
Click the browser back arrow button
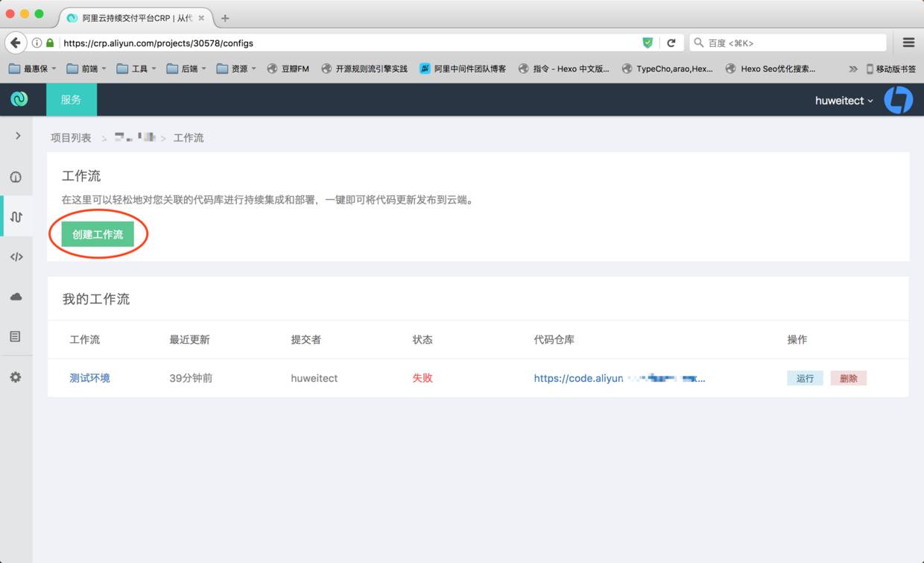tap(15, 43)
